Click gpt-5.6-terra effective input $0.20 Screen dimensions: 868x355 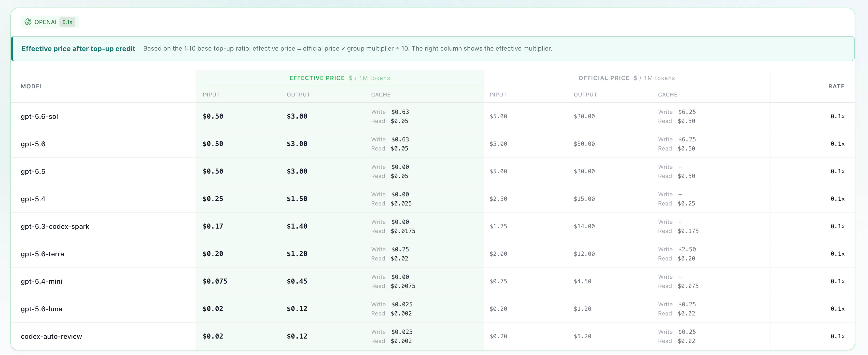click(213, 254)
